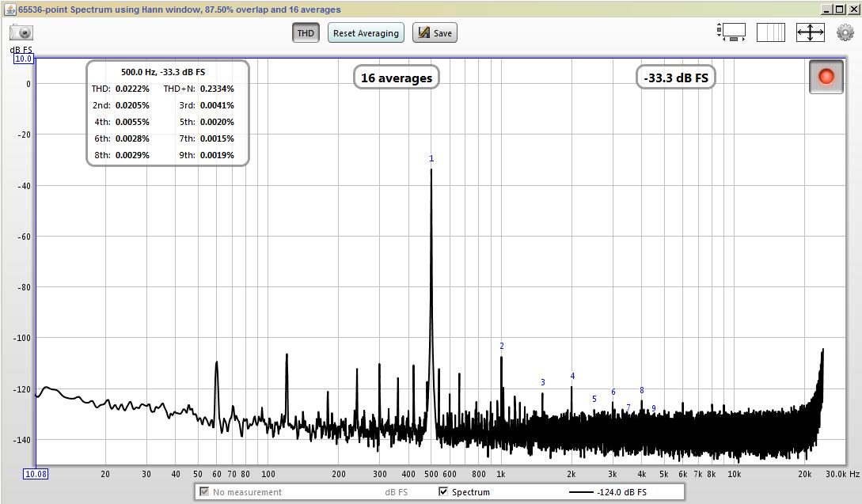Edit the 10.08 start frequency field
Screen dimensions: 862x504
(x=36, y=474)
